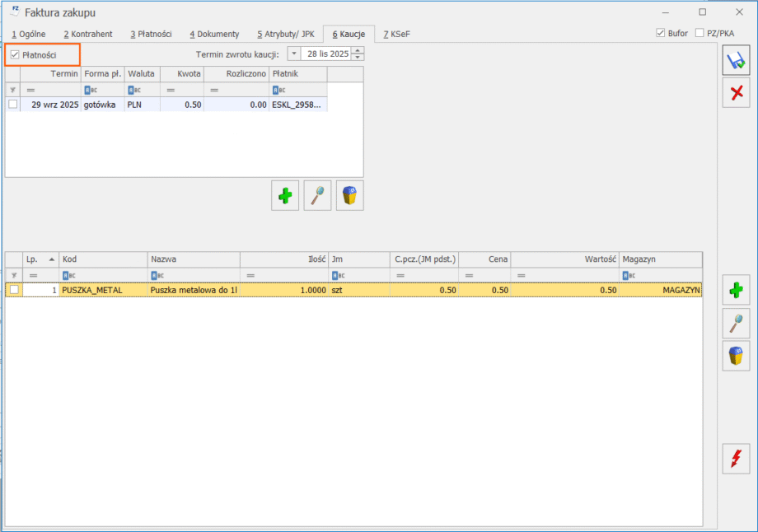The image size is (758, 532).
Task: Click the red X cancel icon
Action: pos(736,94)
